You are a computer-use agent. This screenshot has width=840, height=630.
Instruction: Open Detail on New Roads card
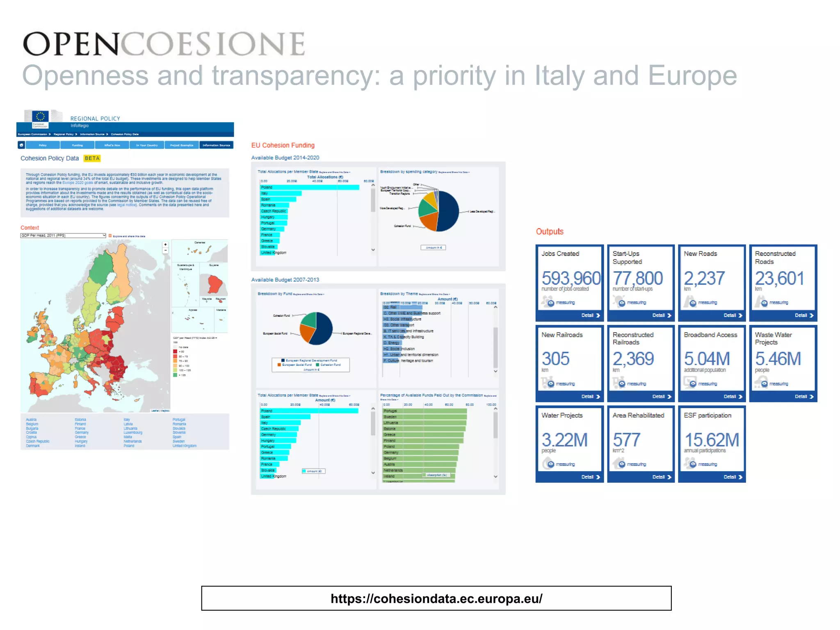(733, 315)
